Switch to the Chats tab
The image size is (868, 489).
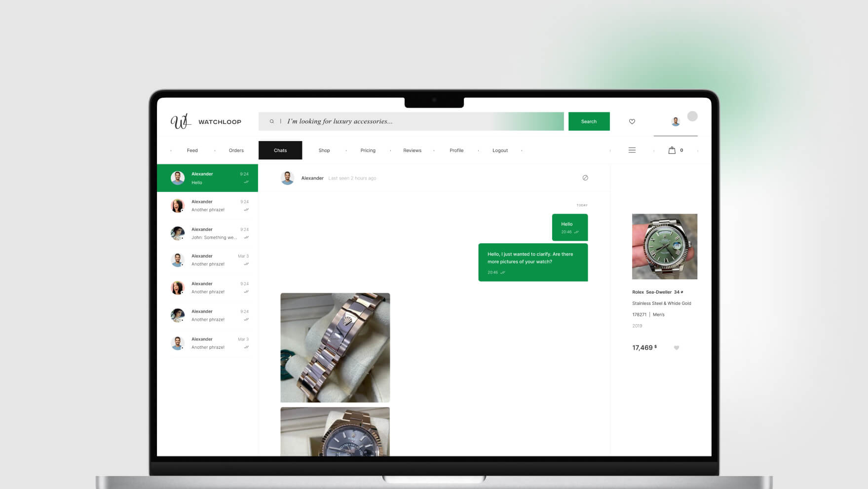pyautogui.click(x=280, y=150)
